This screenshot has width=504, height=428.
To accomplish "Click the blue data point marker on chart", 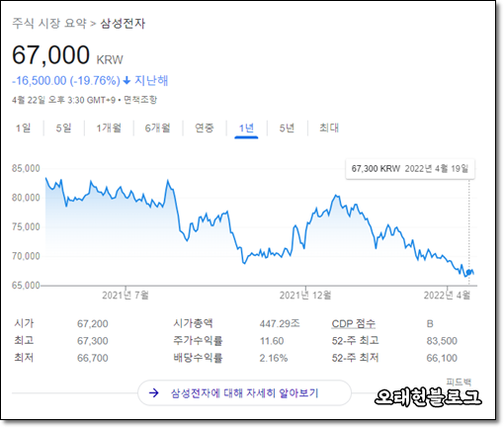I will tap(469, 273).
